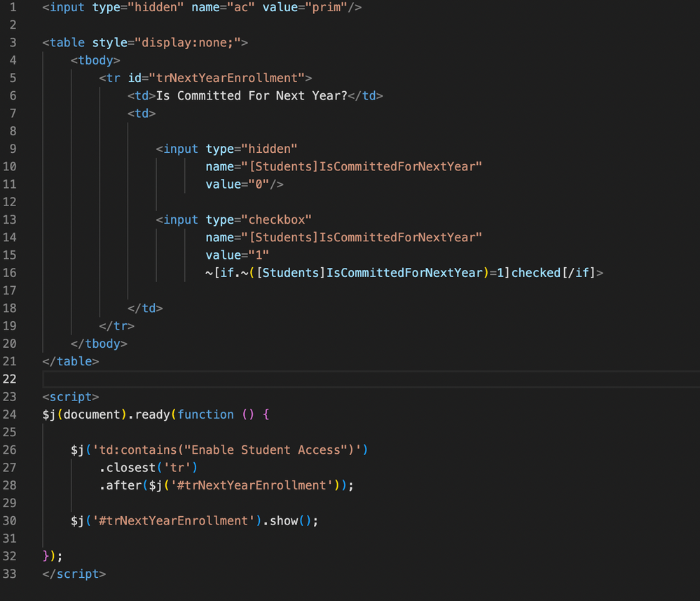Click the closing }); on line 32
This screenshot has width=700, height=601.
click(x=53, y=556)
